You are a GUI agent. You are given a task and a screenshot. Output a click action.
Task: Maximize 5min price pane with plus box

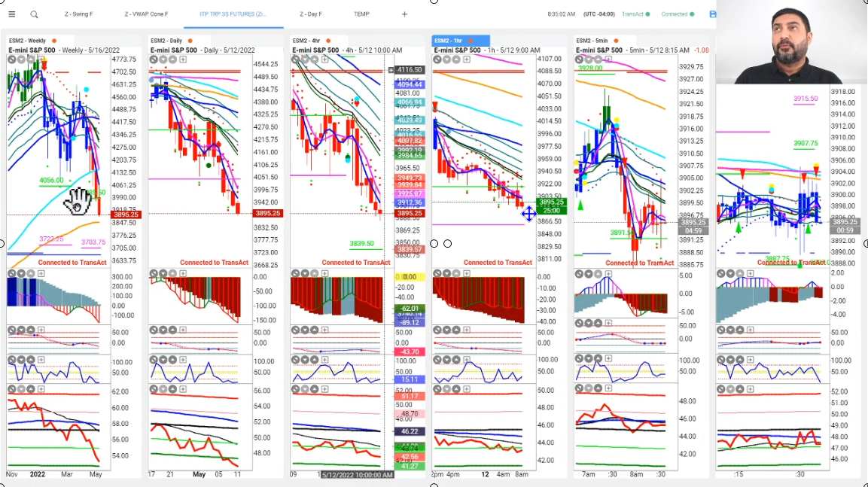point(608,59)
